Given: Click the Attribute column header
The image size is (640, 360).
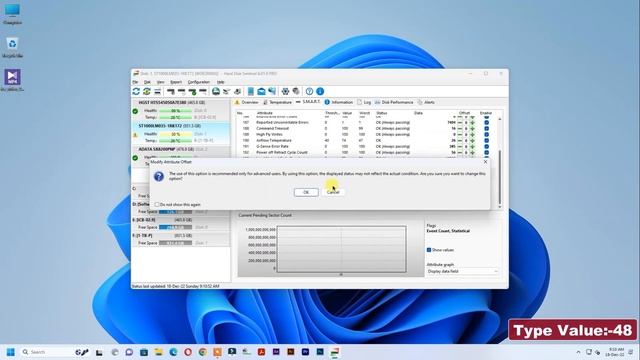Looking at the screenshot, I should point(264,113).
